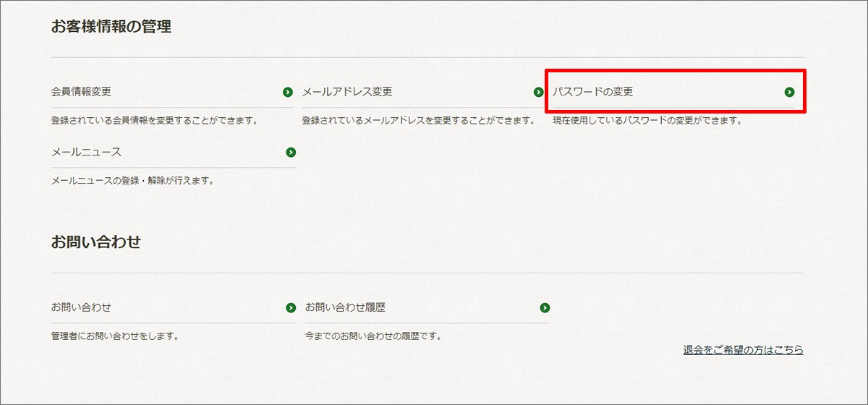Screen dimensions: 868x405
Task: Click the description メールニュースの登録・解除が行えます
Action: click(133, 181)
